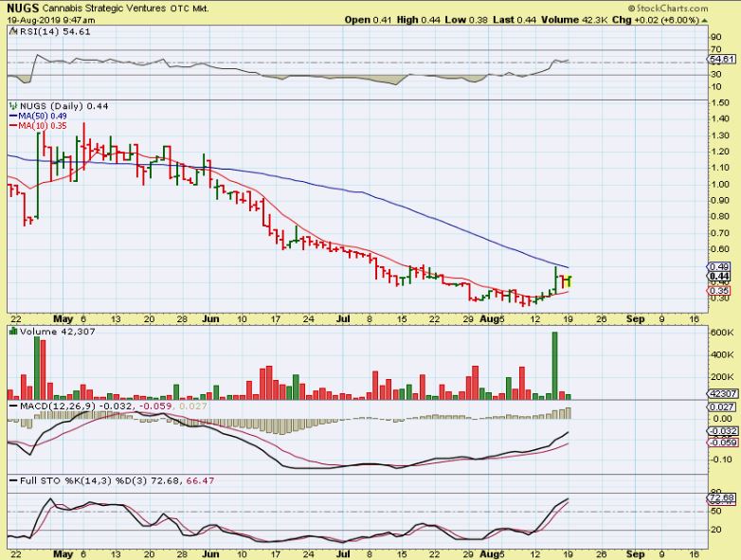Click the May label on the price date axis
741x560 pixels.
[x=63, y=319]
